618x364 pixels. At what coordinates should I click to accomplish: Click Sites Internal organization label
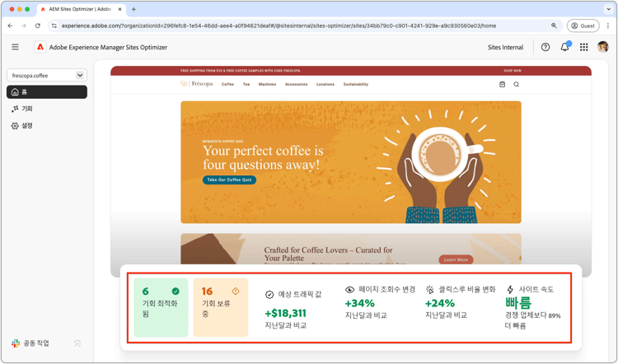point(505,47)
